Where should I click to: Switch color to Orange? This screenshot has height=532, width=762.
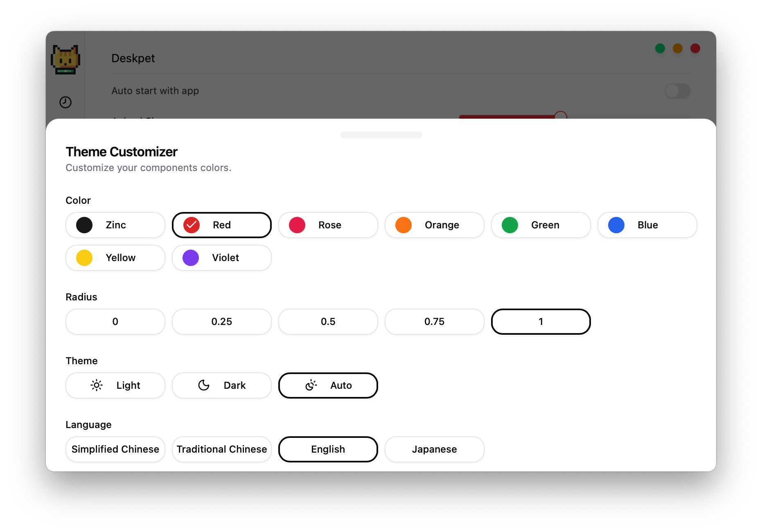(x=435, y=225)
